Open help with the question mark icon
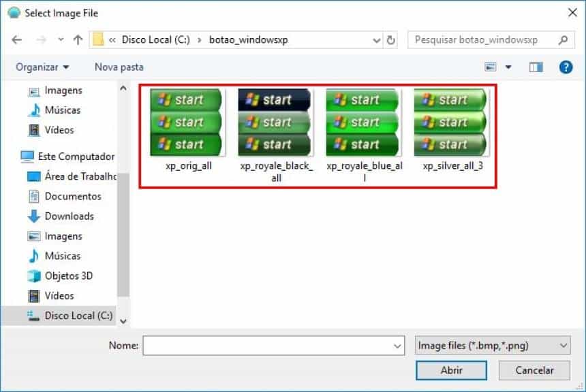The image size is (586, 392). click(x=566, y=67)
